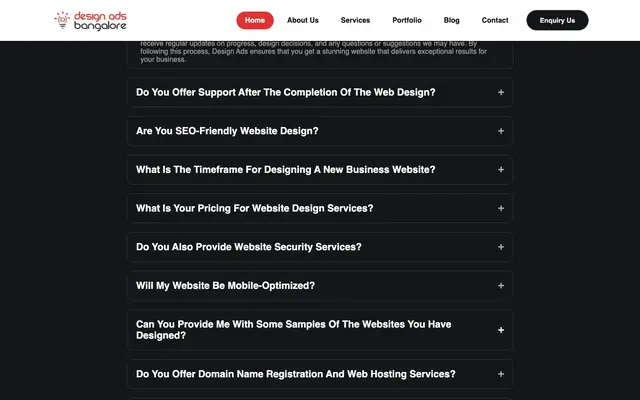Open the Blog page link
Viewport: 640px width, 400px height.
tap(451, 20)
